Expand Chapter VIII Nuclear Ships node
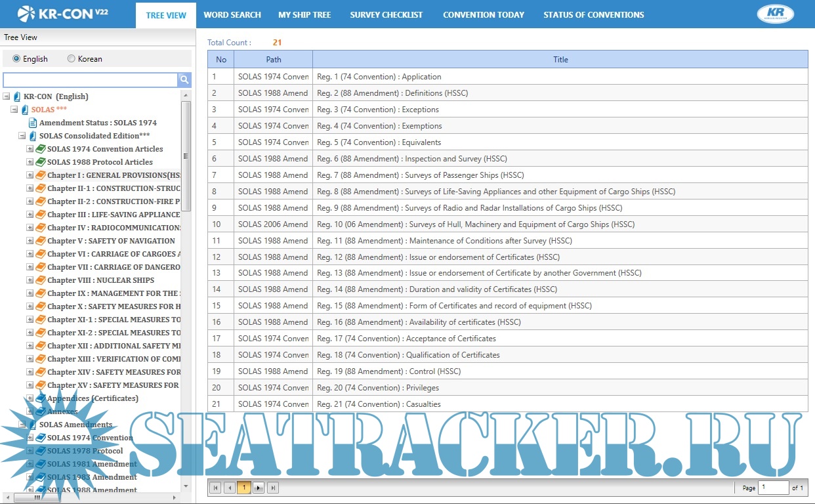Screen dimensions: 815x504 click(30, 280)
